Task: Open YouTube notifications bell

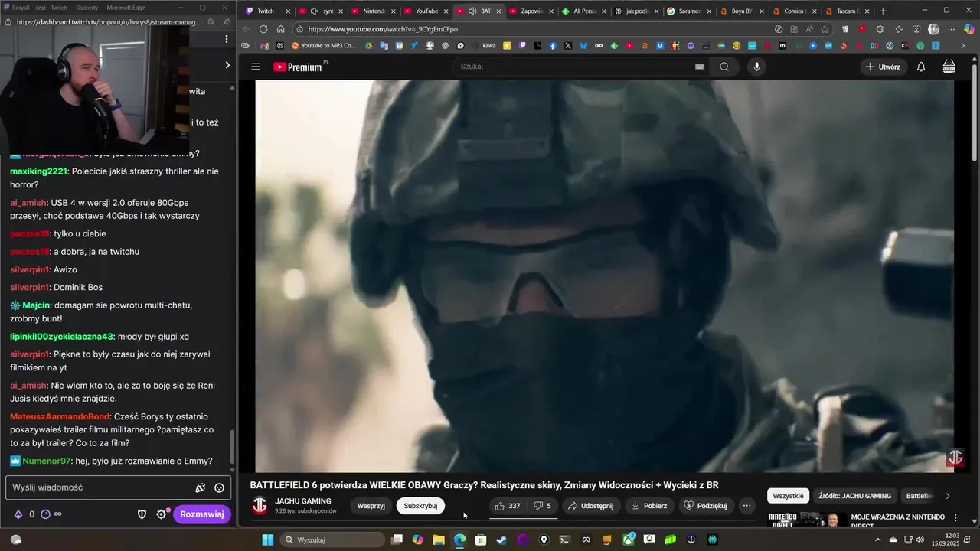Action: click(x=921, y=67)
